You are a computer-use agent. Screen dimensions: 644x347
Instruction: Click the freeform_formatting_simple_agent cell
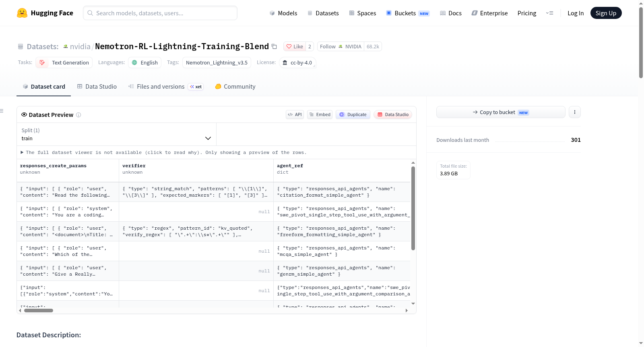click(342, 231)
